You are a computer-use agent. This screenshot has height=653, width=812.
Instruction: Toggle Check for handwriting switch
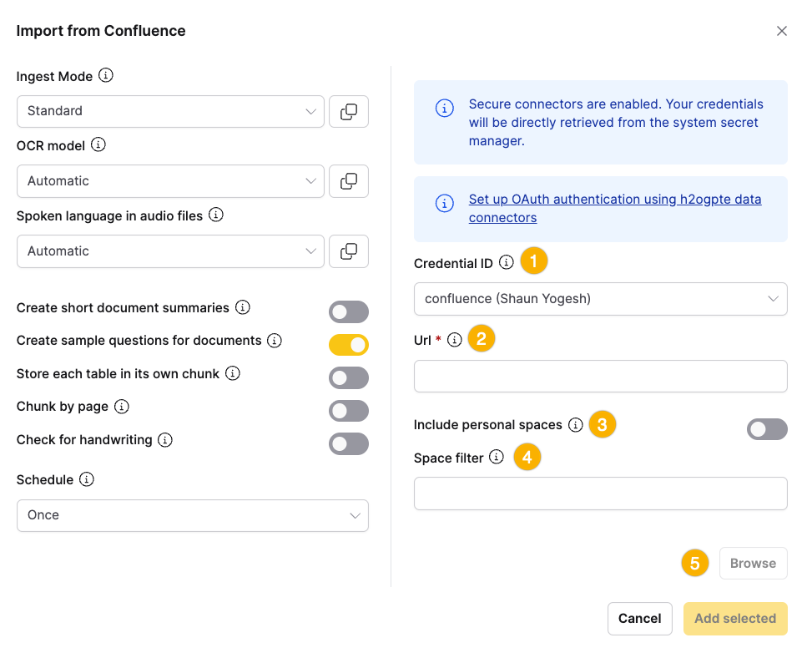pyautogui.click(x=348, y=443)
